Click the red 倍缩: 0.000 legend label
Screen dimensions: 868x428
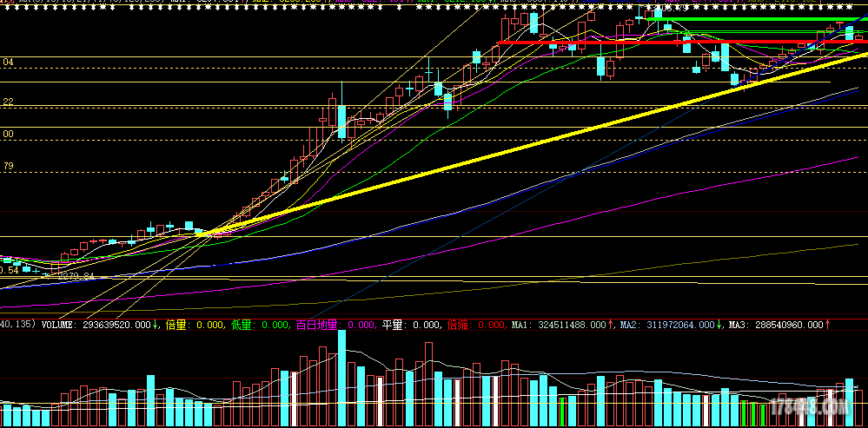pyautogui.click(x=476, y=325)
